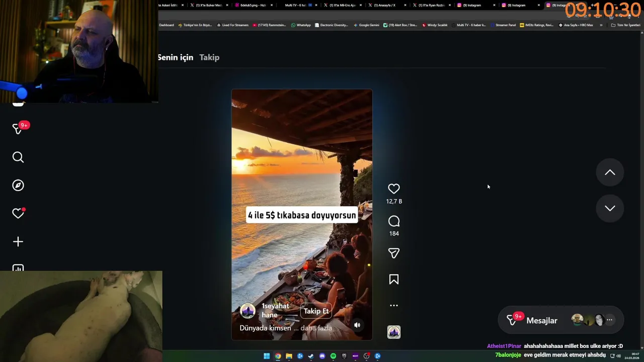Open Spotify from the taskbar

click(333, 356)
